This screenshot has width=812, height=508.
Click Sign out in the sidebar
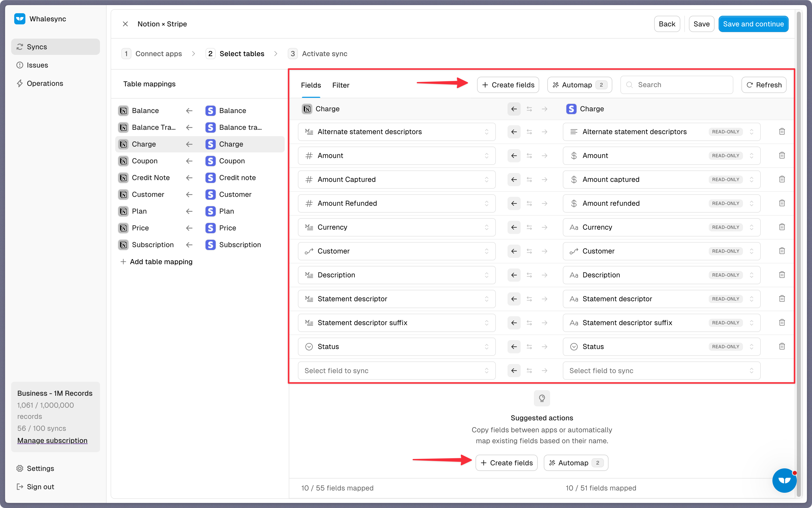55,486
